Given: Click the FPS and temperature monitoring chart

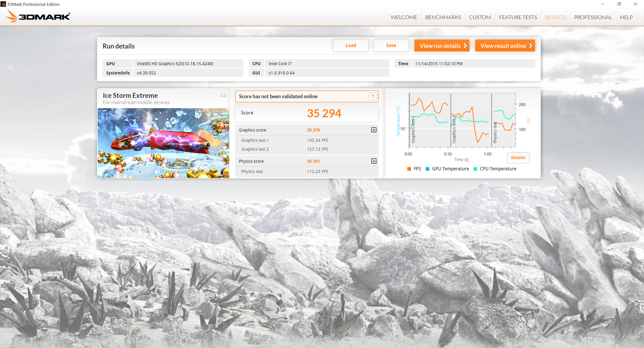Looking at the screenshot, I should [x=462, y=121].
